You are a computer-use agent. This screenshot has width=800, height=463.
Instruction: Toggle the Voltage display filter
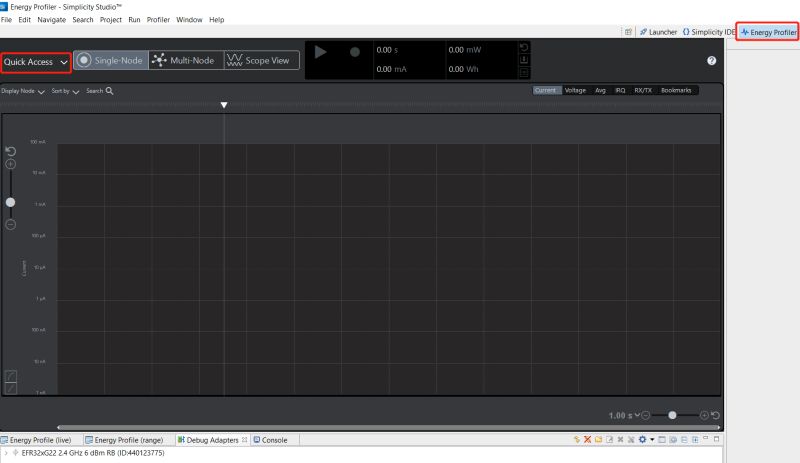click(575, 90)
